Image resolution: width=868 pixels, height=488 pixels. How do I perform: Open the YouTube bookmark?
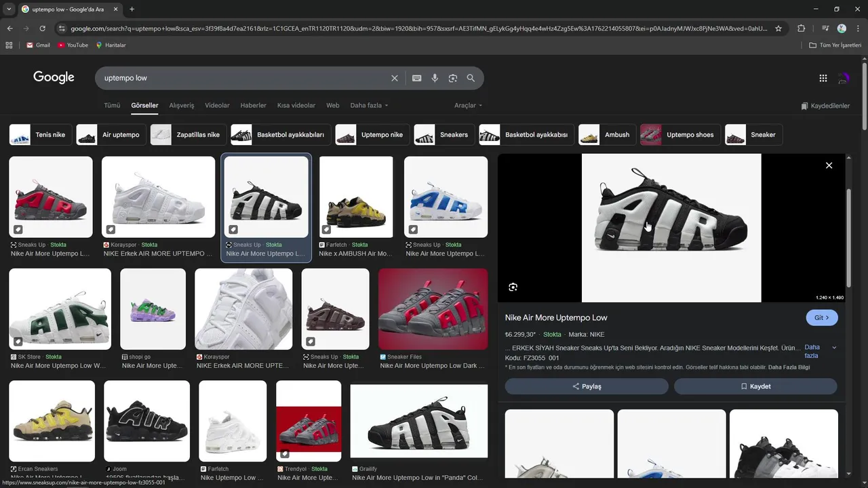(x=73, y=45)
